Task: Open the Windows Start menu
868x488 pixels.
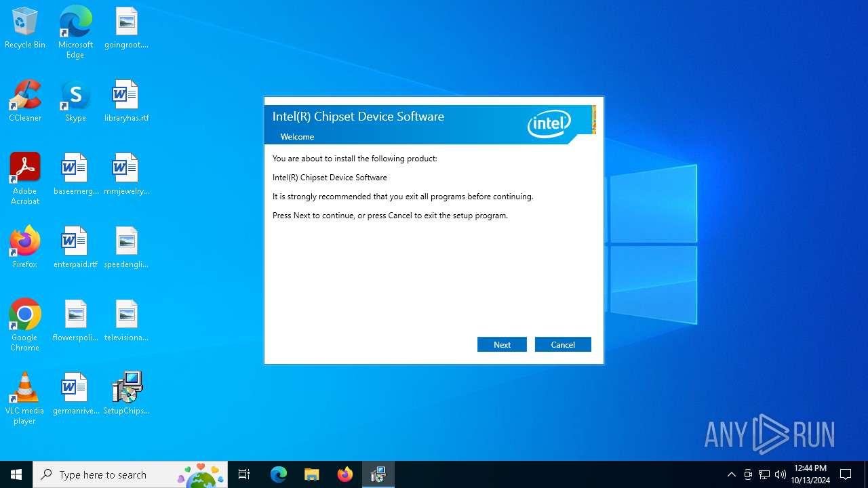Action: pyautogui.click(x=16, y=474)
